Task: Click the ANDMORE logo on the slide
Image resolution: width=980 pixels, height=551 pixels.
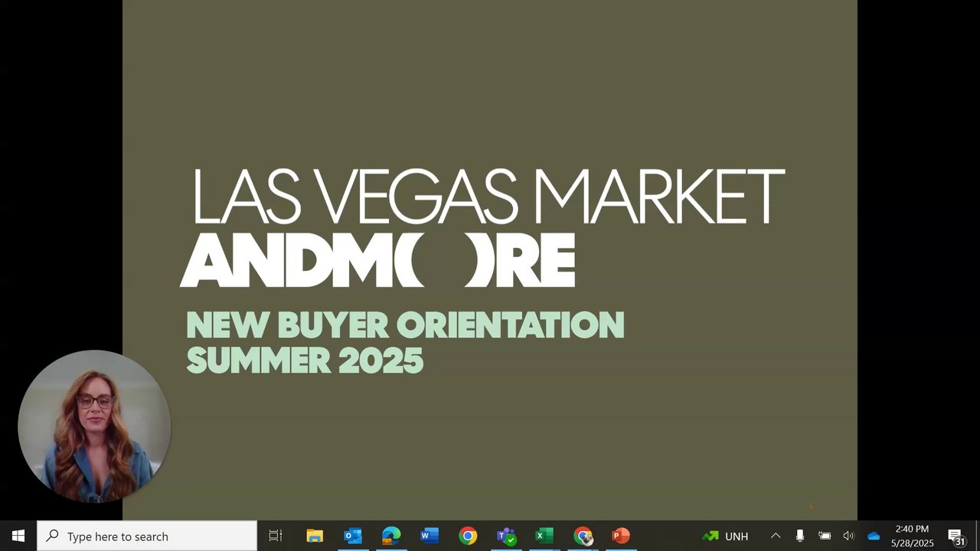Action: (x=377, y=261)
